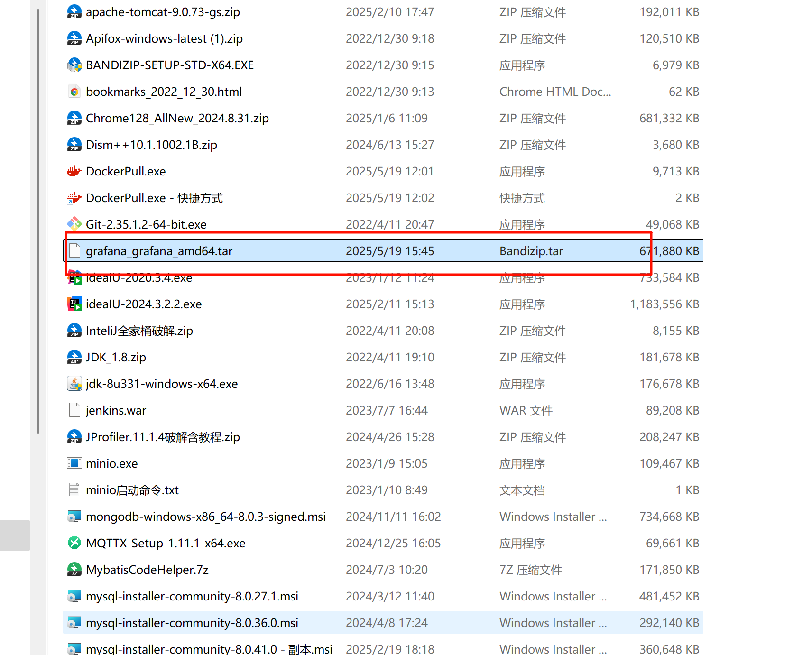Click the minio.exe application icon
The image size is (812, 655).
click(74, 463)
